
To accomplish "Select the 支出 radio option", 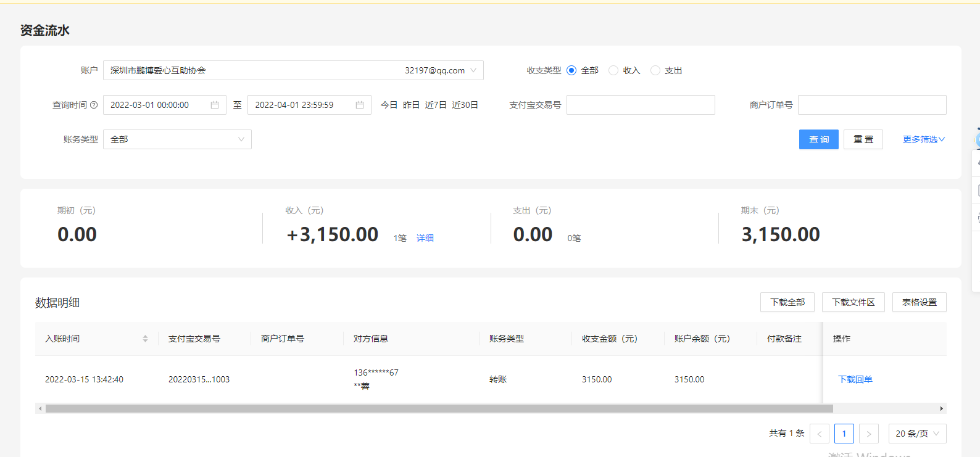I will tap(655, 70).
